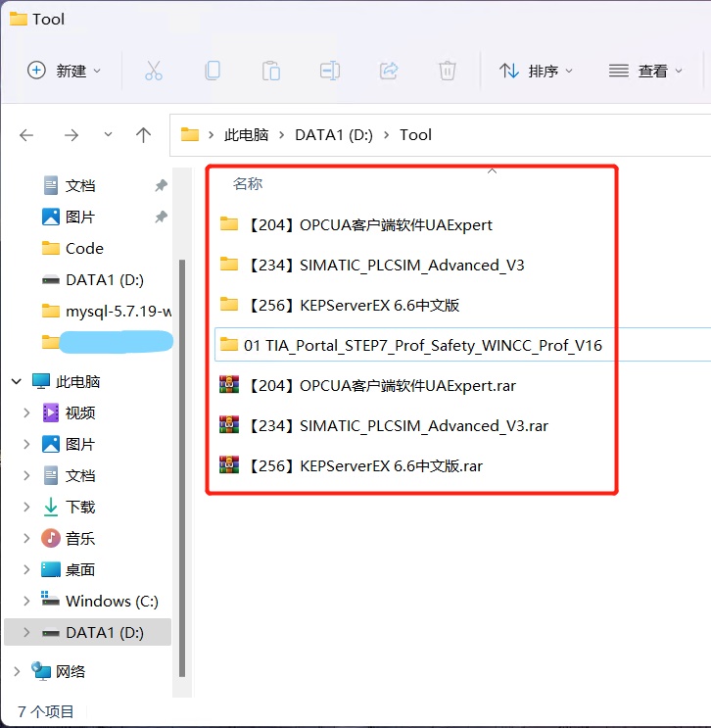711x728 pixels.
Task: Expand the 下载 tree node
Action: click(x=26, y=507)
